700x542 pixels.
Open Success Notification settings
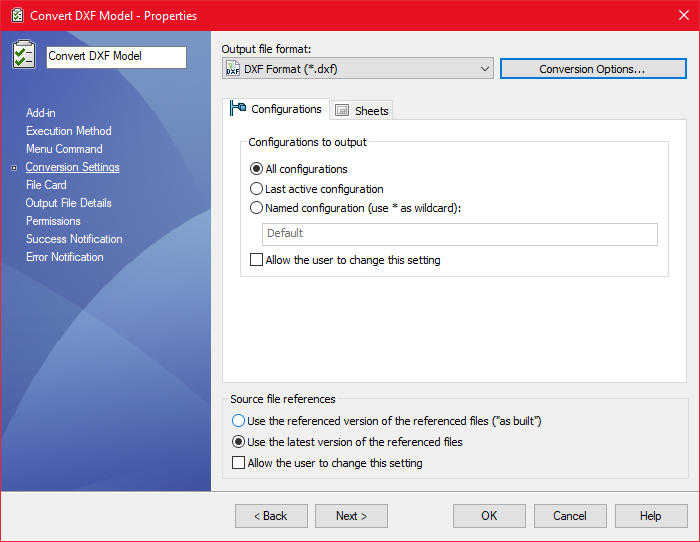point(74,239)
